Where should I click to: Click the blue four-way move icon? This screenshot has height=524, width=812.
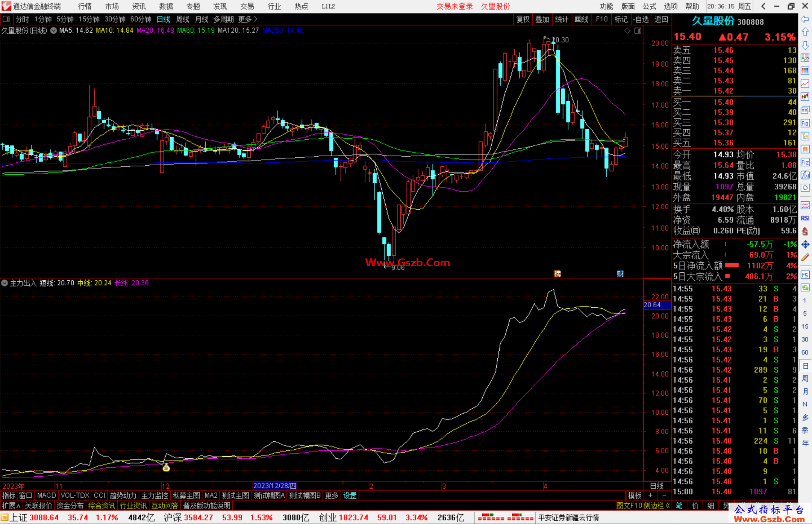[x=805, y=245]
